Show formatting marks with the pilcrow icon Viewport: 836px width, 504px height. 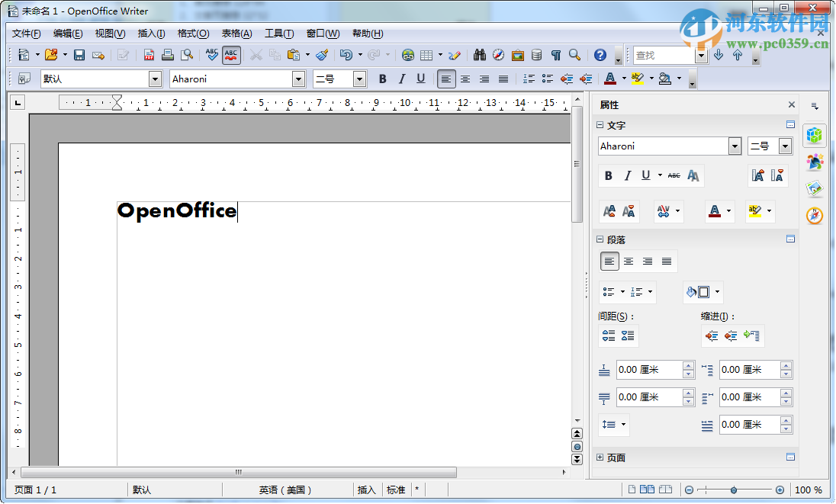point(554,55)
